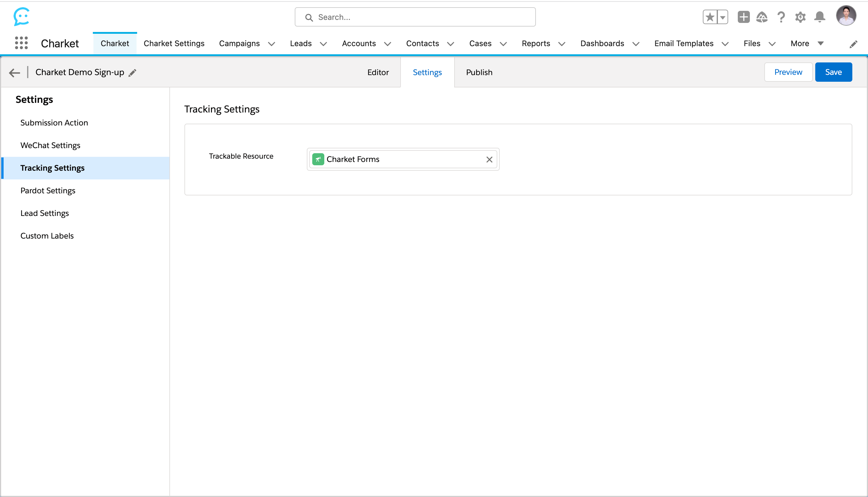Screen dimensions: 868x497
Task: Go to the Email Templates tab
Action: [684, 43]
